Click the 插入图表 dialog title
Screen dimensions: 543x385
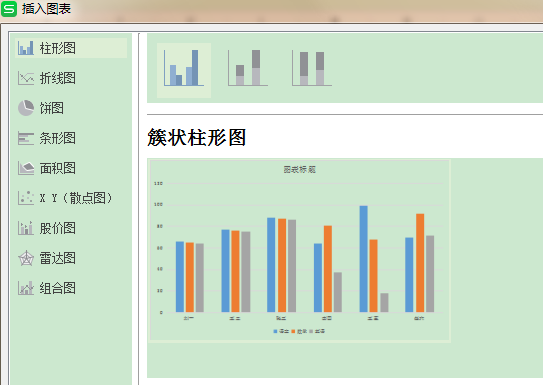pos(46,9)
